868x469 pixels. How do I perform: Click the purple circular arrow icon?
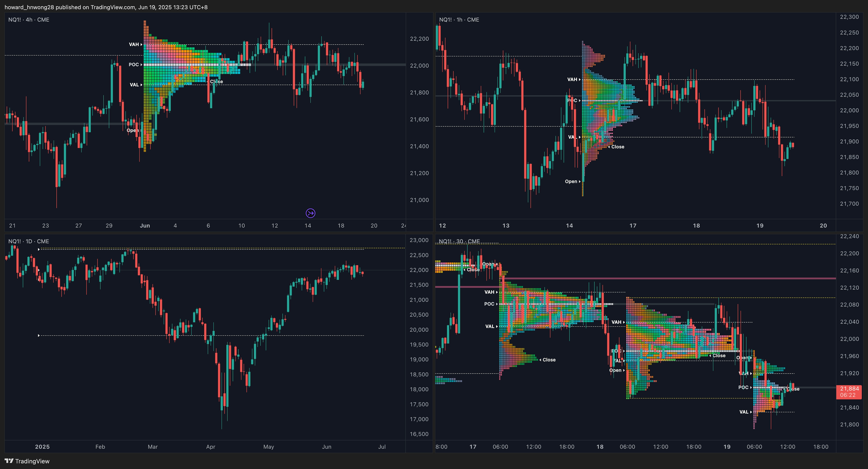[x=310, y=213]
